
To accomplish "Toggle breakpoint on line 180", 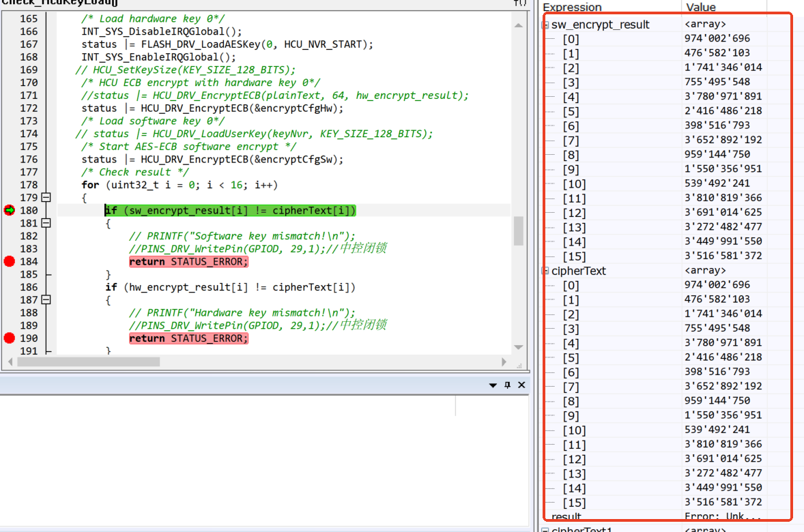I will (10, 210).
